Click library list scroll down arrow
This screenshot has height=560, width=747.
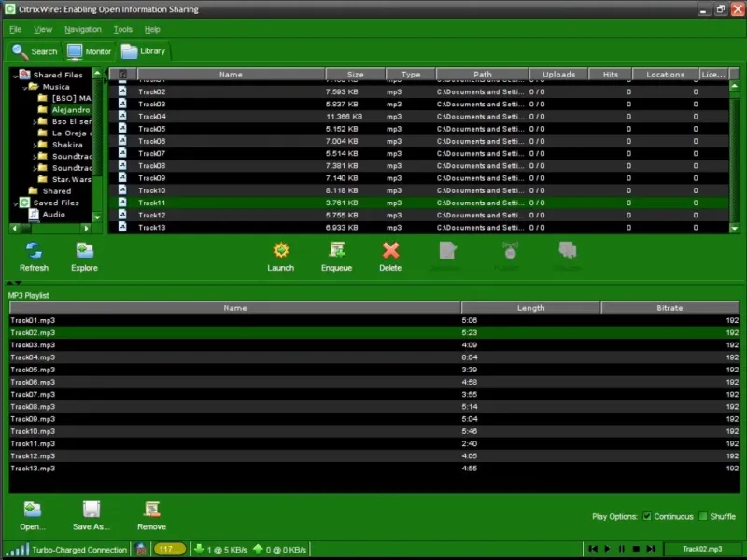734,228
